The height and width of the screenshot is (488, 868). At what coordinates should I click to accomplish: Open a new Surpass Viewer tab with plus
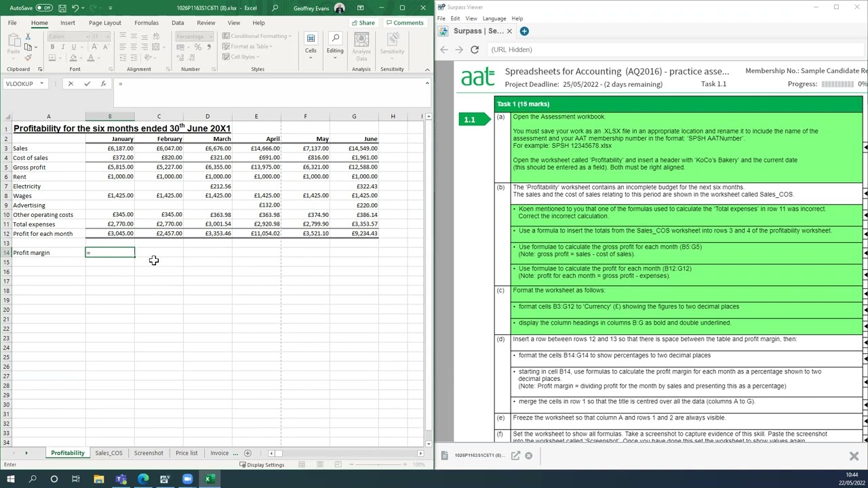point(524,31)
